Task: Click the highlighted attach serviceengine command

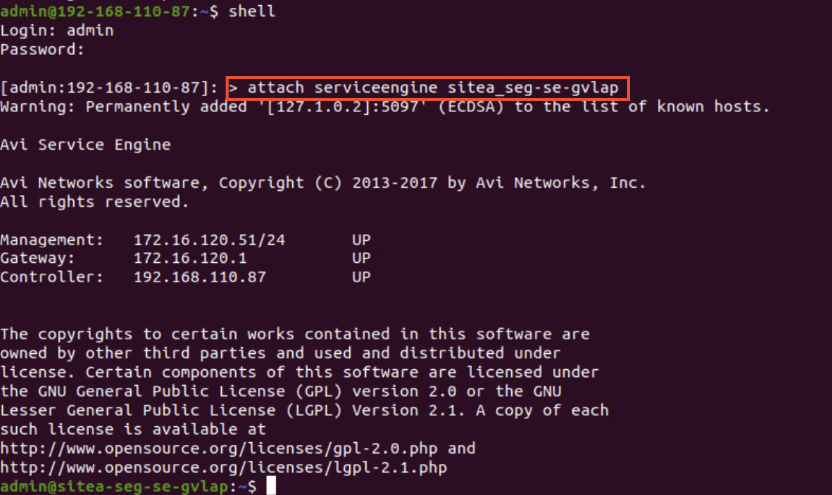Action: point(429,88)
